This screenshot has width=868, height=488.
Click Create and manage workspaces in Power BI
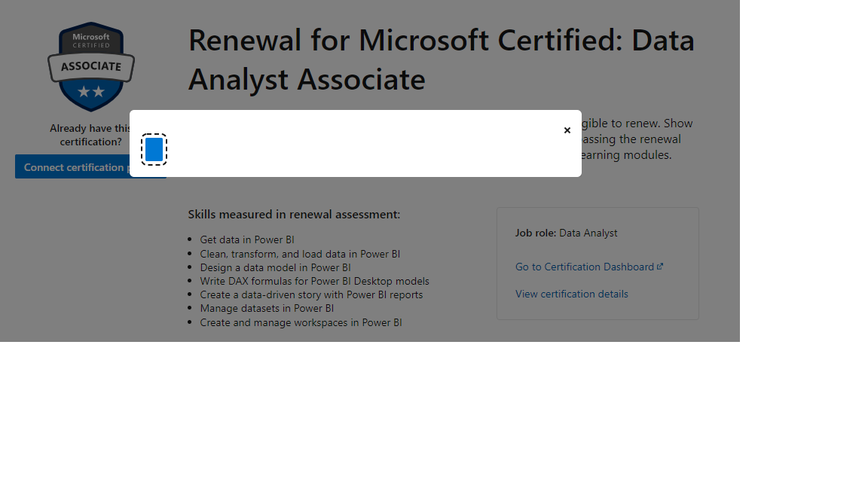tap(301, 322)
